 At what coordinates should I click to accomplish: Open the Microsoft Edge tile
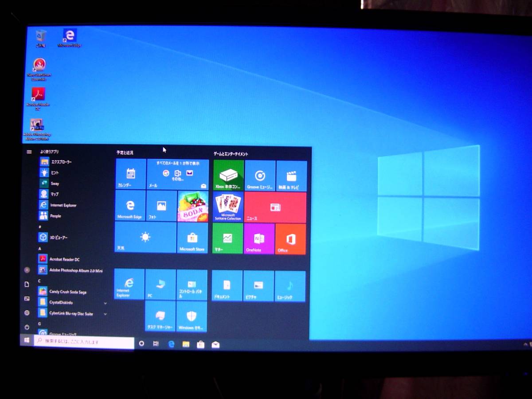click(130, 206)
